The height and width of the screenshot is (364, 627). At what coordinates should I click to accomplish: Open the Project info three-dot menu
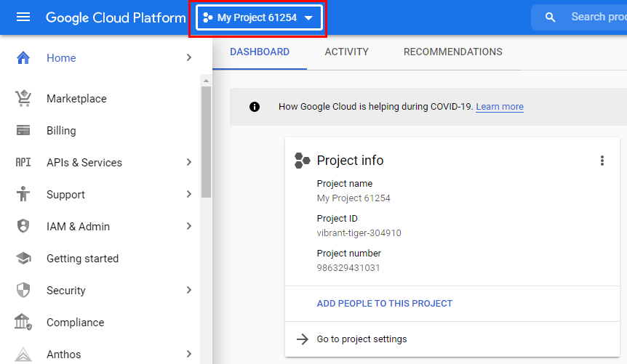tap(602, 161)
